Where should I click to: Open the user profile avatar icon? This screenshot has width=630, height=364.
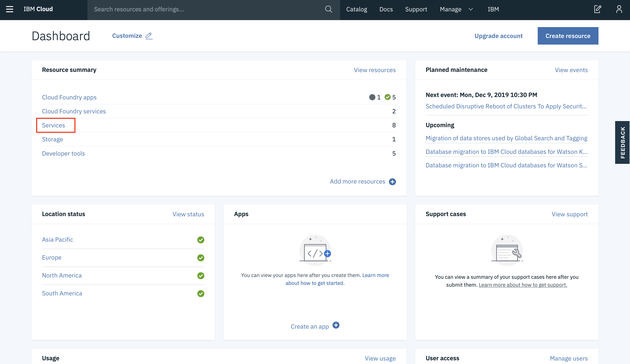point(619,9)
